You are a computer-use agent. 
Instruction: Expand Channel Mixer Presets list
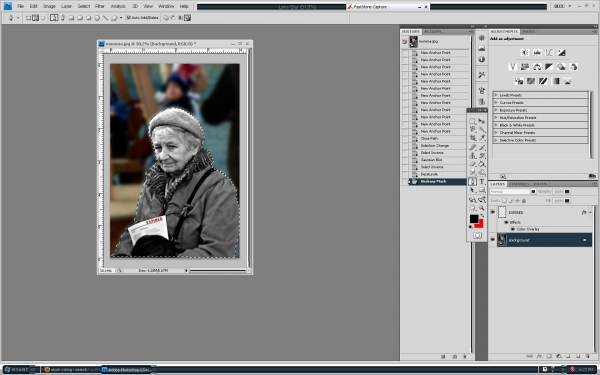(496, 132)
